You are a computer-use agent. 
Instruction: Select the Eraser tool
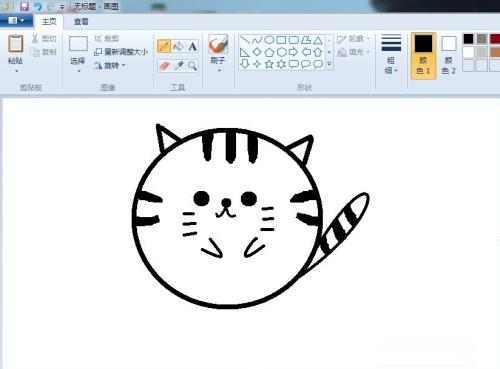pos(164,66)
